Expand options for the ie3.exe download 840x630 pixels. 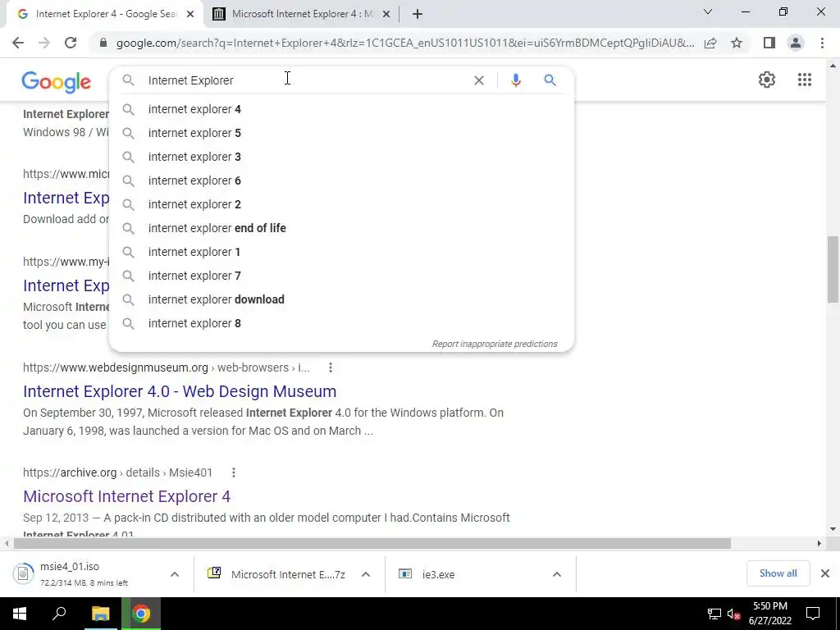557,574
